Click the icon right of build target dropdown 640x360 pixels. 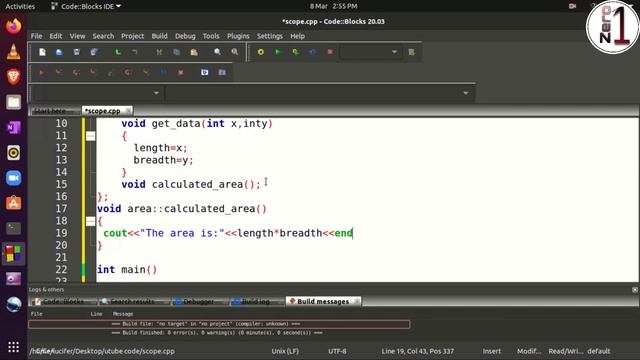pyautogui.click(x=411, y=52)
